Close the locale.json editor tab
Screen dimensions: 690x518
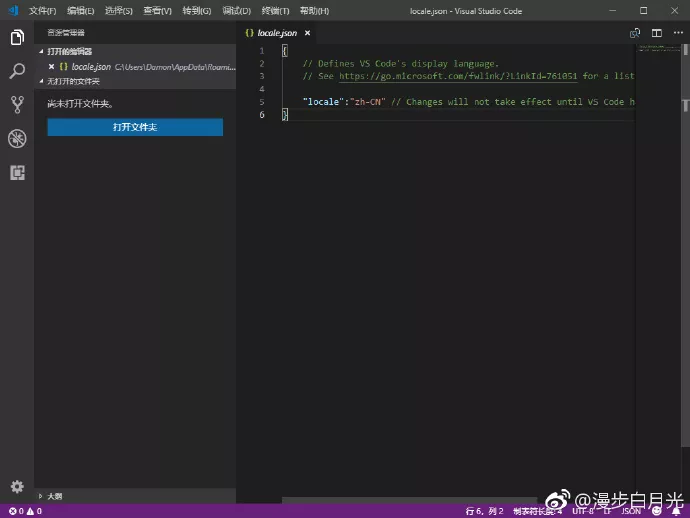tap(308, 33)
